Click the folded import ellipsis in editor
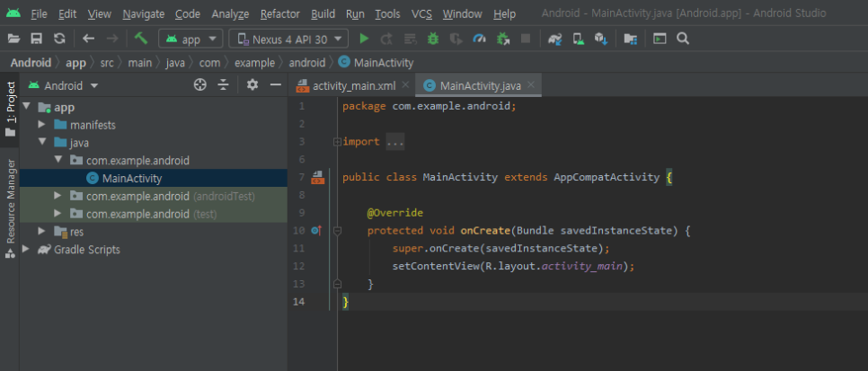The width and height of the screenshot is (868, 371). click(395, 142)
